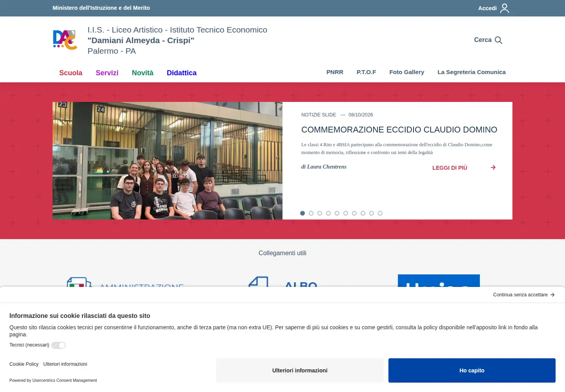This screenshot has width=565, height=392.
Task: Toggle the Tecnici (necessari) cookie switch
Action: [58, 345]
